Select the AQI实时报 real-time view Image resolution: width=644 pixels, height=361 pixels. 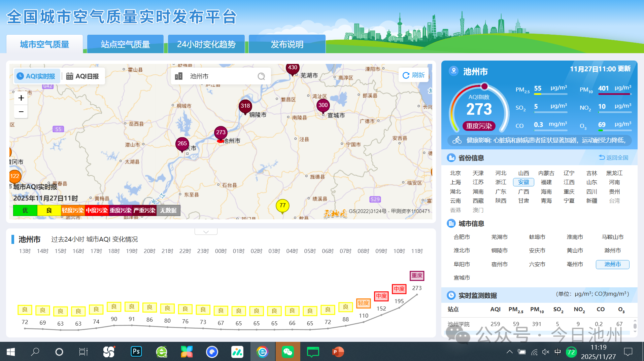[37, 76]
